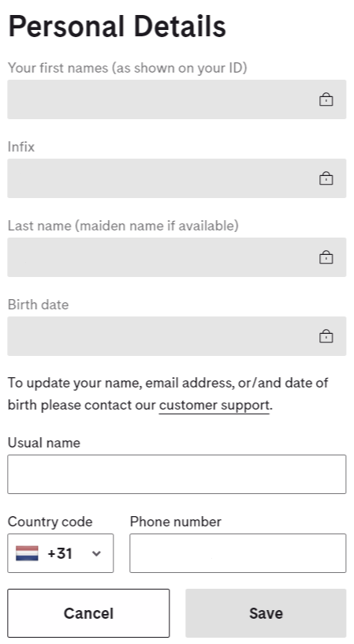The image size is (354, 644).
Task: Focus the Phone number input field
Action: [x=238, y=553]
